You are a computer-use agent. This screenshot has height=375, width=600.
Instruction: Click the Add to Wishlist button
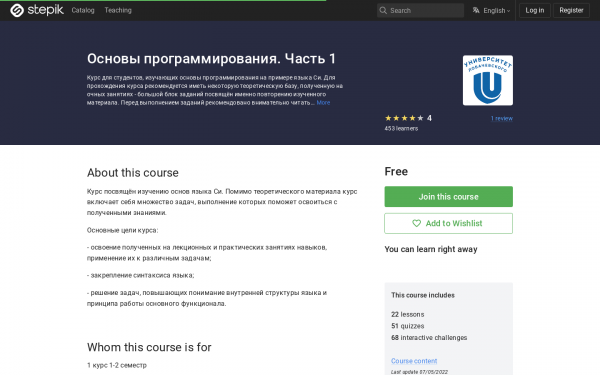coord(448,223)
